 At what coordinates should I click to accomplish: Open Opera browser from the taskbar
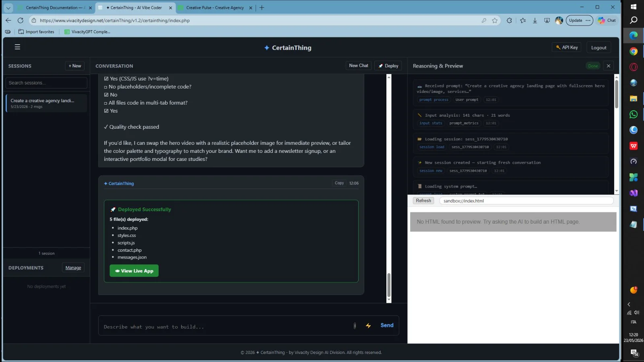tap(634, 67)
